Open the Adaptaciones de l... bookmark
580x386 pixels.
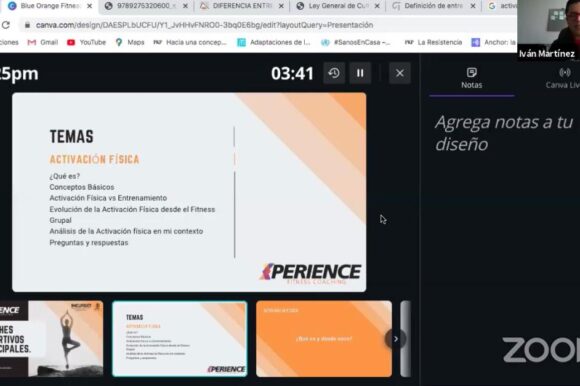[x=274, y=43]
